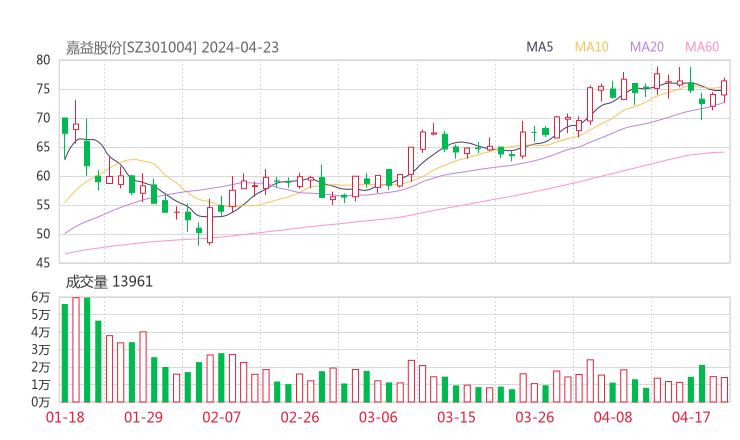Click the 3万 volume axis label
Viewport: 740px width, 440px height.
pos(41,350)
